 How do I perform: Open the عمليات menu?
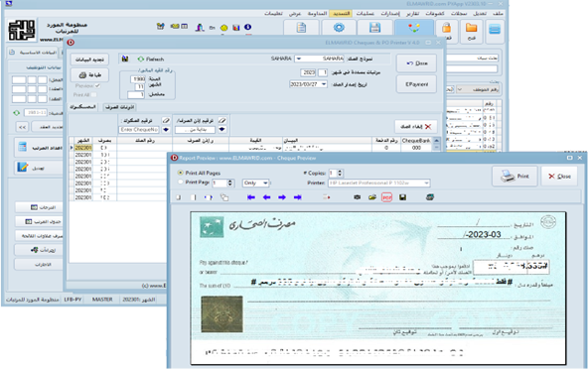click(x=365, y=14)
